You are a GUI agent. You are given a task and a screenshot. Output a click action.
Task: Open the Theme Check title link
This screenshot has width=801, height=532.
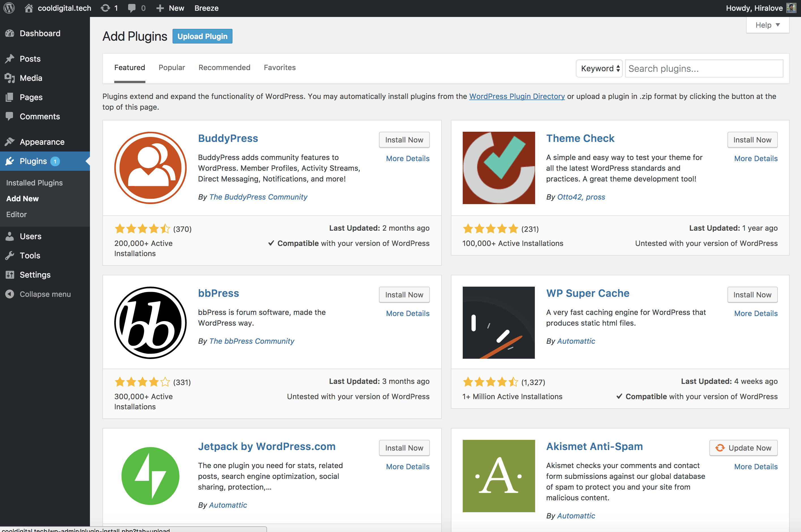[580, 139]
